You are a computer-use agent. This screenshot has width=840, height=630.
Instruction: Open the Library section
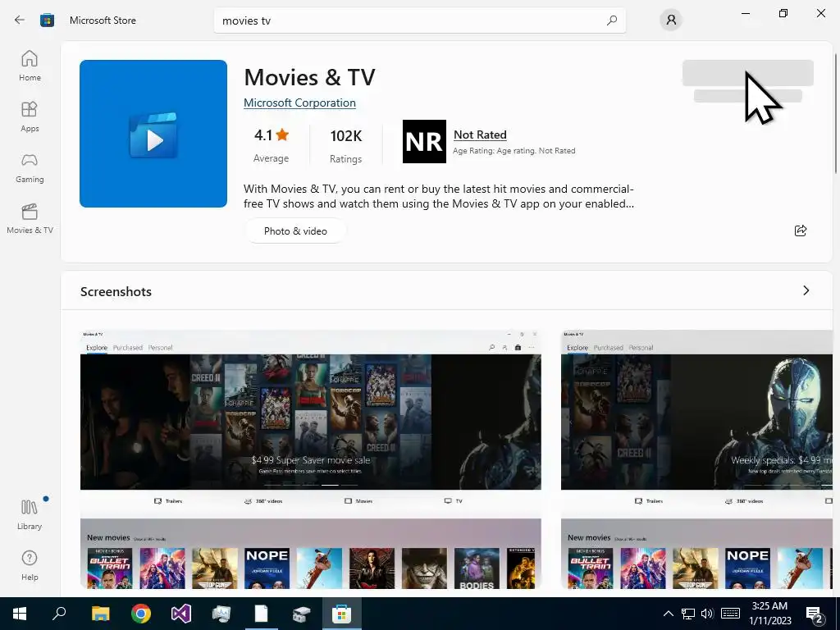pyautogui.click(x=30, y=515)
